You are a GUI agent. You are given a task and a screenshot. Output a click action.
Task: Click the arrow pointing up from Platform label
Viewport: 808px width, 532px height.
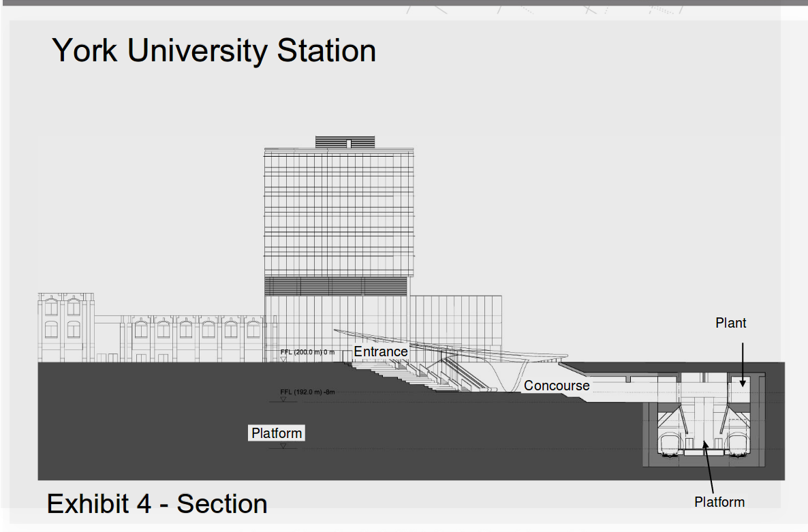click(709, 467)
